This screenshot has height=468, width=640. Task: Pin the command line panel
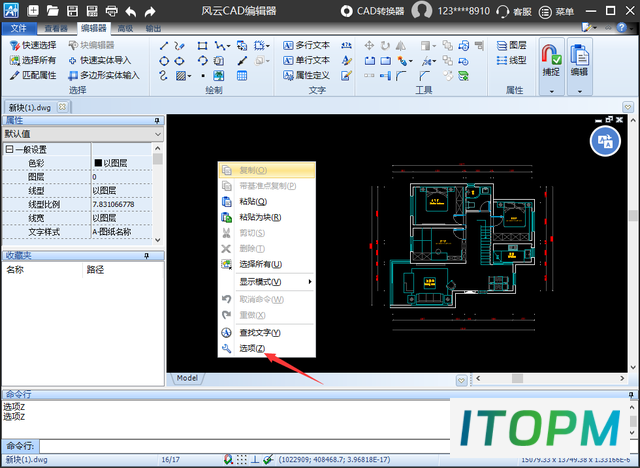pos(631,395)
